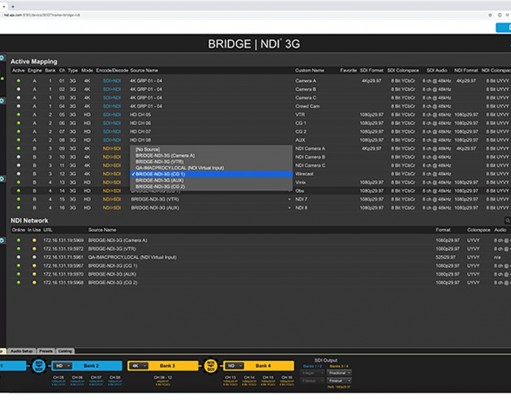Open the lower Banks 3/4 SDI Output dropdown

339,380
